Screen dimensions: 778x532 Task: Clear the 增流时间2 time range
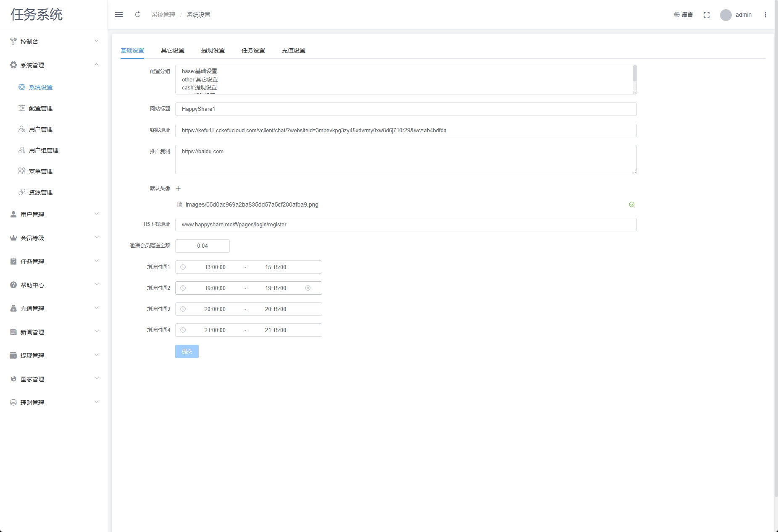pyautogui.click(x=308, y=288)
